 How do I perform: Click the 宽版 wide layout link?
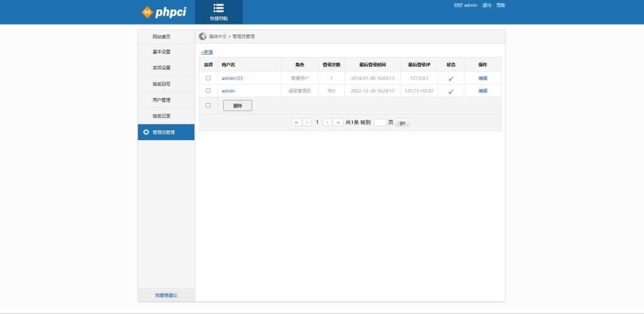pos(501,5)
